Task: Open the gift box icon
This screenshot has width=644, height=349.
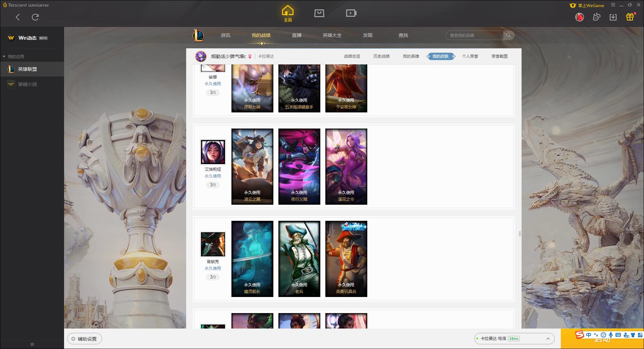Action: (x=630, y=17)
